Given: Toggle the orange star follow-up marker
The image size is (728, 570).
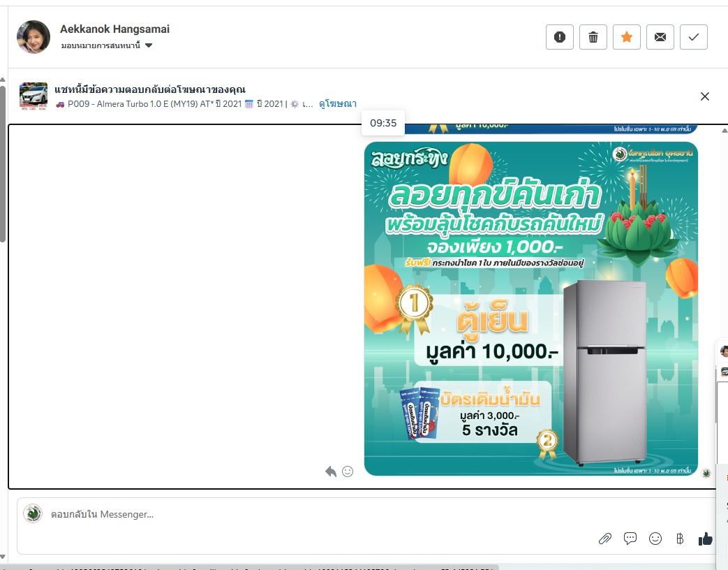Looking at the screenshot, I should point(626,37).
